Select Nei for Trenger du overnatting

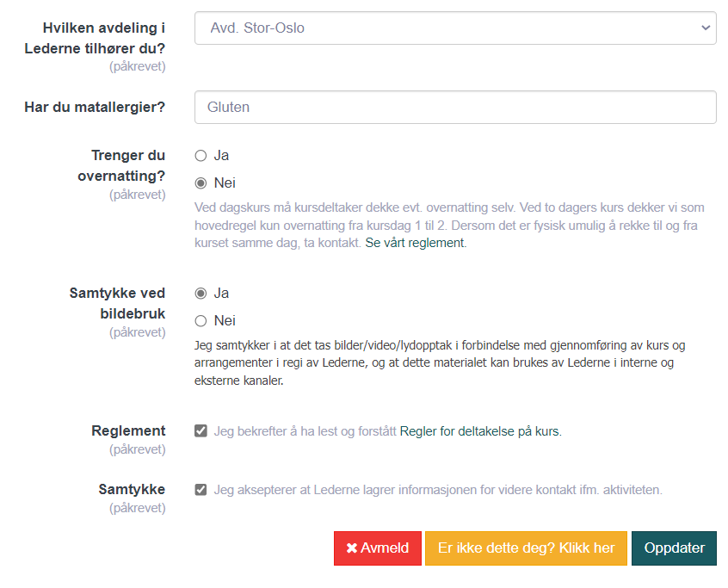point(201,183)
